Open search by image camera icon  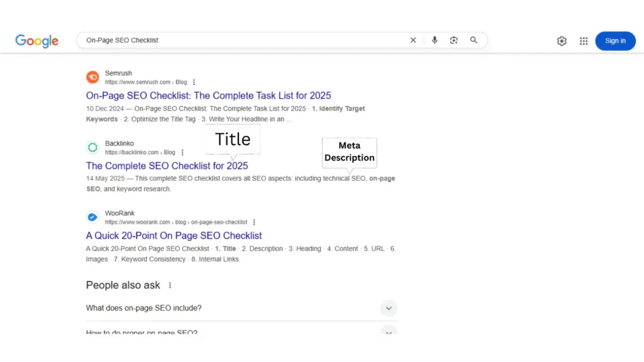[454, 40]
